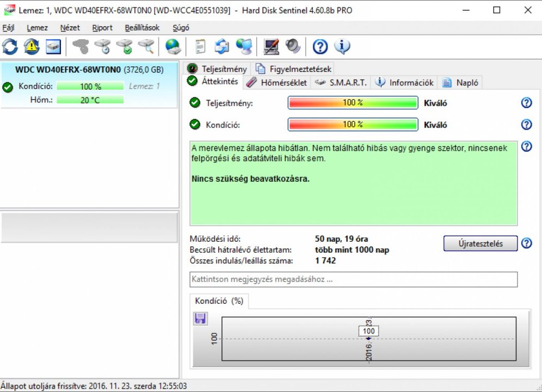Click the speaker sound toolbar icon
Viewport: 542px width, 392px height.
[293, 46]
